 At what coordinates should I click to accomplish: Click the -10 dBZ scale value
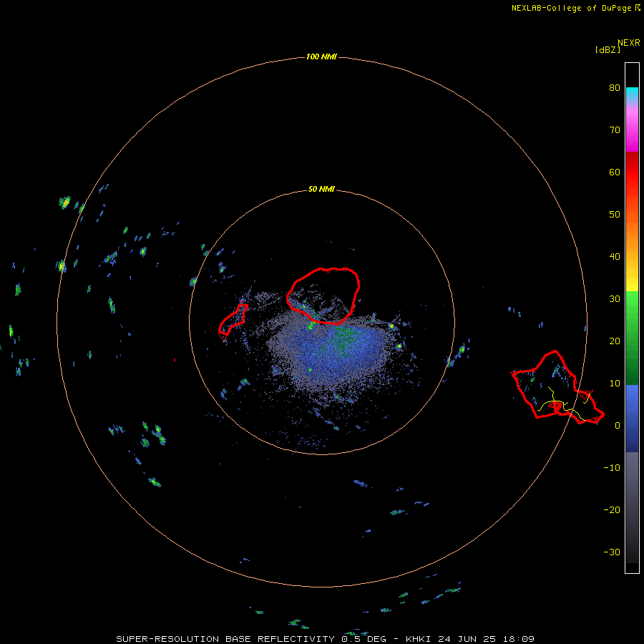[612, 468]
